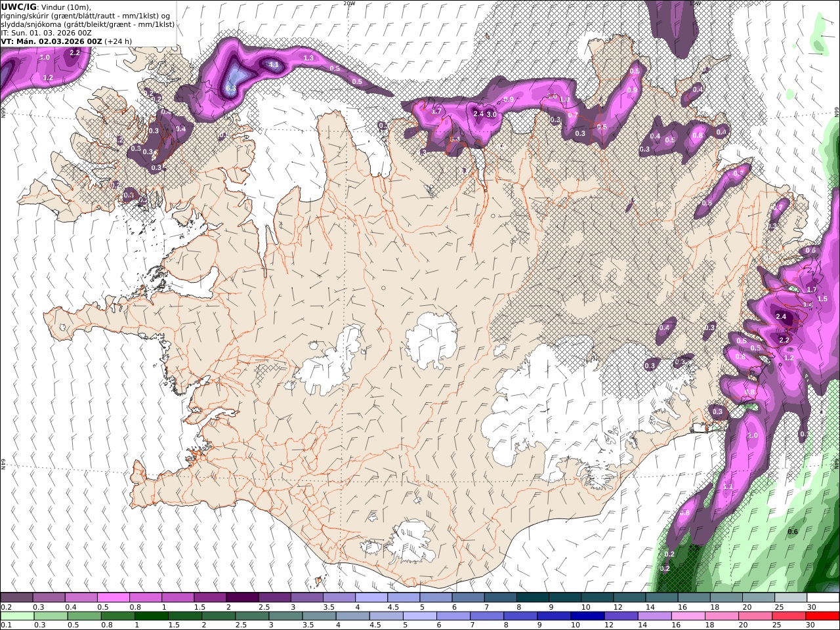Click the white swatch after 30 in the top legend row
840x630 pixels.
[822, 598]
